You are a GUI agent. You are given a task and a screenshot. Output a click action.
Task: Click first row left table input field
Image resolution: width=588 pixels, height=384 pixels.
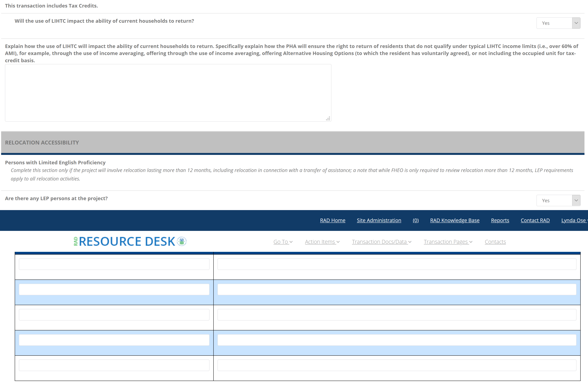click(x=114, y=264)
